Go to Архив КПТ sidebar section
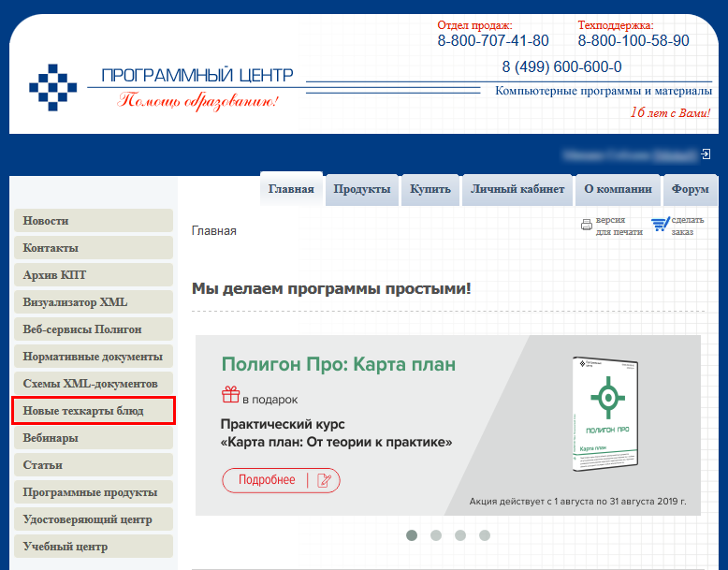Image resolution: width=728 pixels, height=570 pixels. [x=93, y=275]
